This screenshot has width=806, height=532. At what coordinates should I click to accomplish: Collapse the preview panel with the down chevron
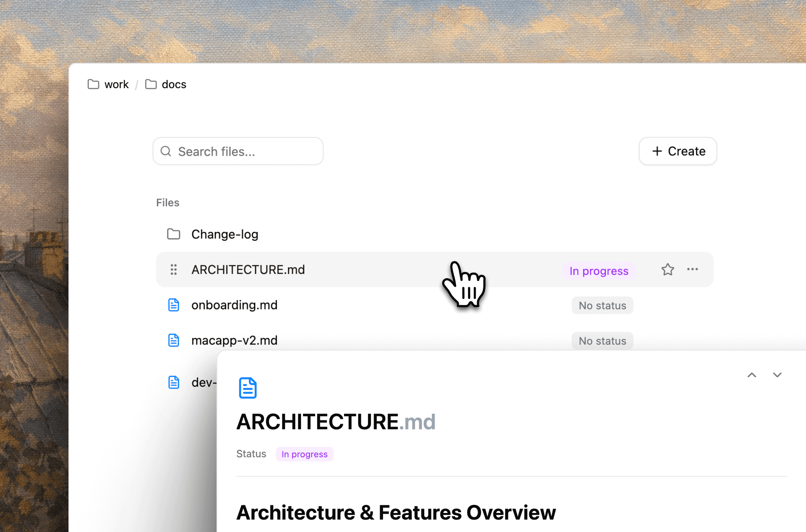pyautogui.click(x=777, y=375)
